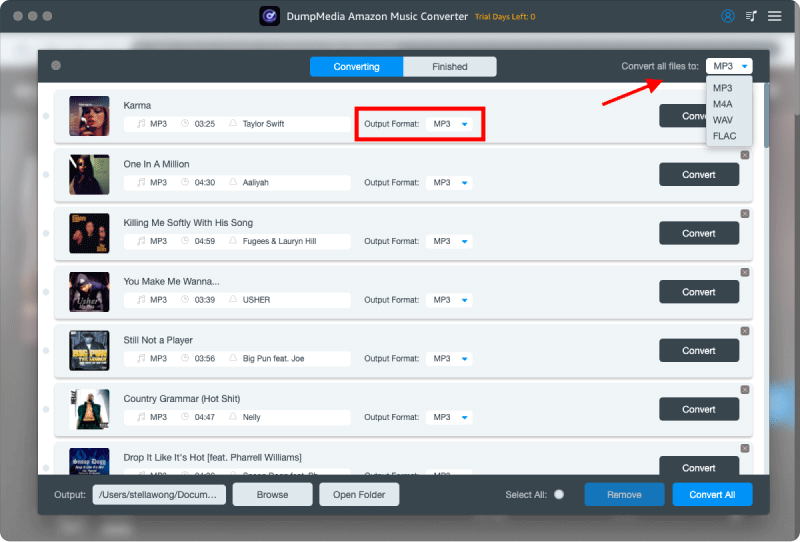800x542 pixels.
Task: Click Open Folder button
Action: point(359,495)
